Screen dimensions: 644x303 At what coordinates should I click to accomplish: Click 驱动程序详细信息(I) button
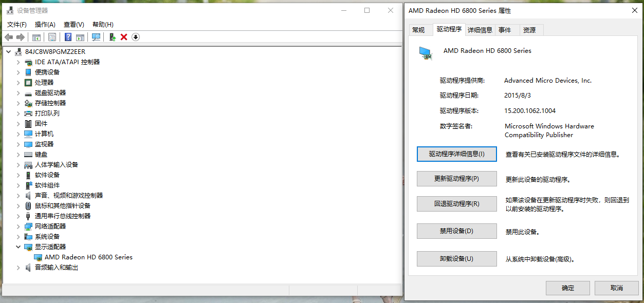pyautogui.click(x=457, y=154)
